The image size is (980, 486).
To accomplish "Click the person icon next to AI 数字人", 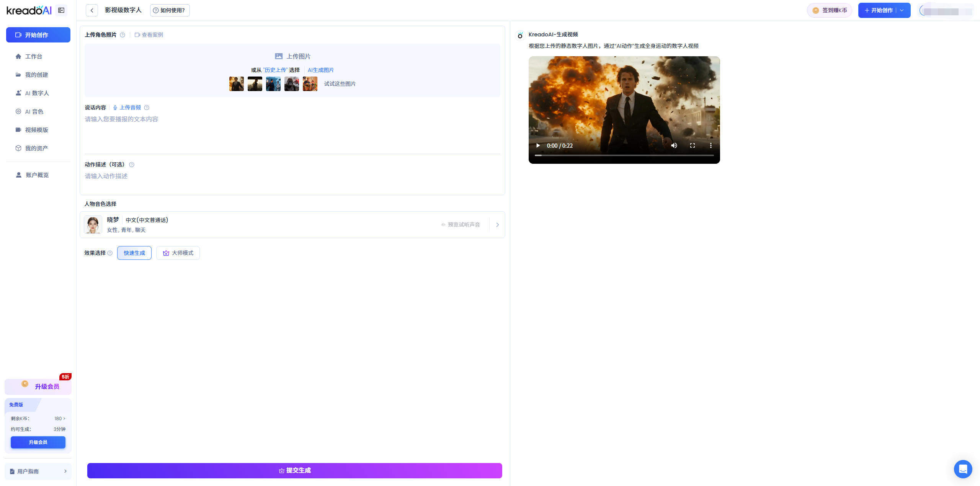I will pyautogui.click(x=18, y=93).
